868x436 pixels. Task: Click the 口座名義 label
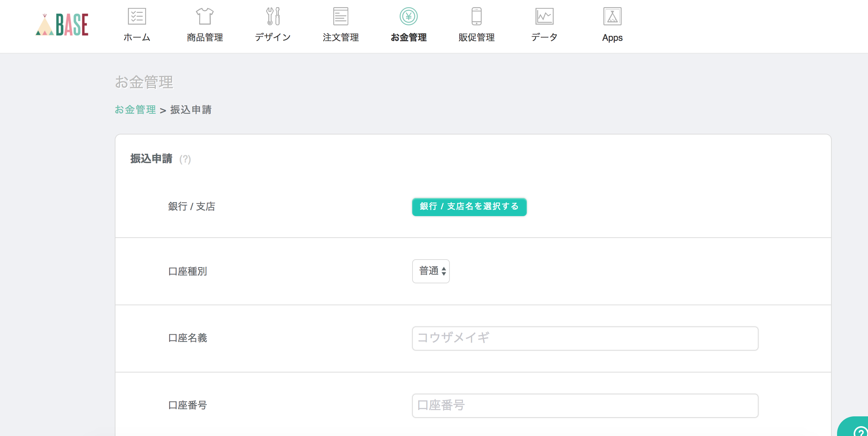pos(188,338)
